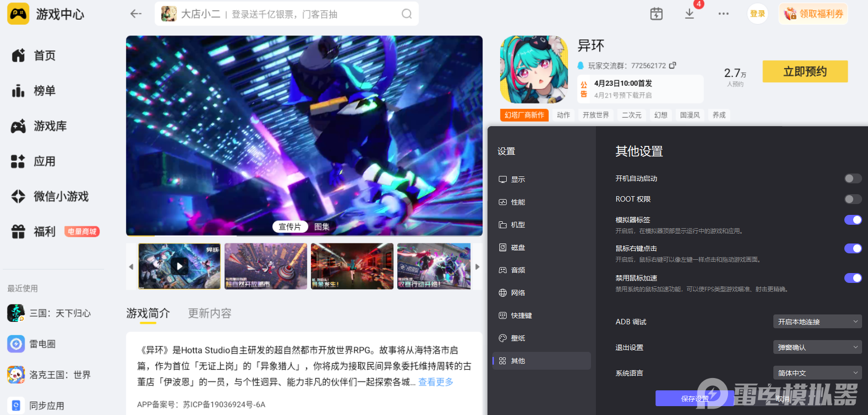The width and height of the screenshot is (868, 415).
Task: Open 机型 settings category
Action: point(542,225)
